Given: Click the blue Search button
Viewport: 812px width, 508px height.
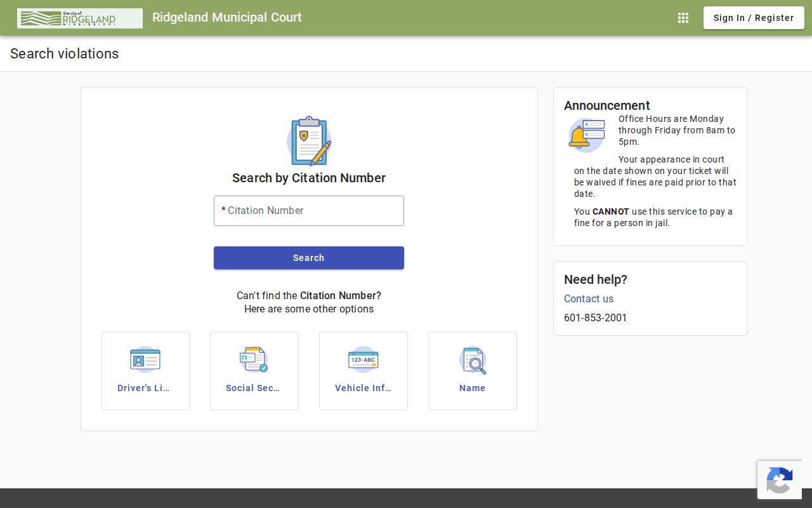Looking at the screenshot, I should [x=309, y=258].
